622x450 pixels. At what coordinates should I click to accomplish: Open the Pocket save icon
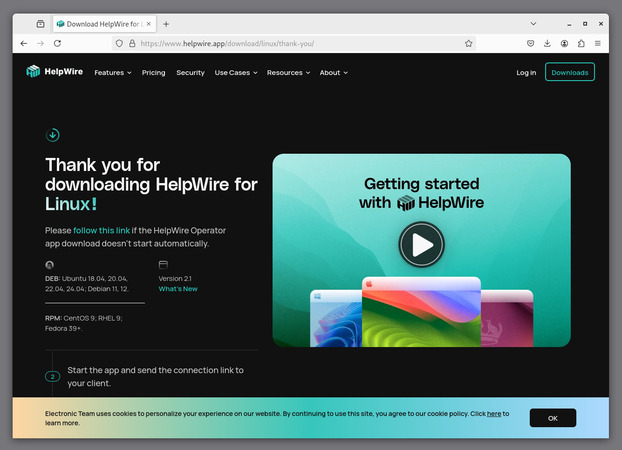[x=530, y=43]
